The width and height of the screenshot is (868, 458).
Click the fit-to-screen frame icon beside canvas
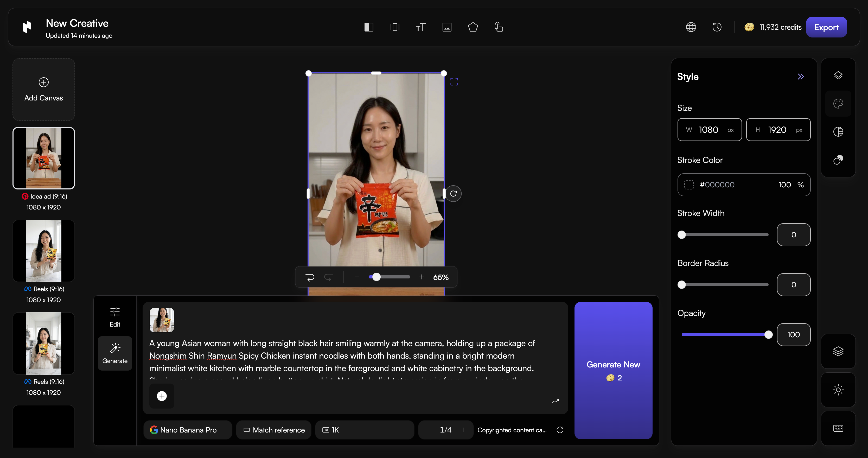(454, 81)
